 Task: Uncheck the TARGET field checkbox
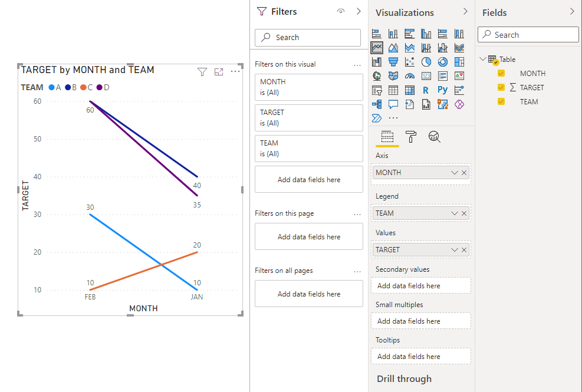pos(501,87)
